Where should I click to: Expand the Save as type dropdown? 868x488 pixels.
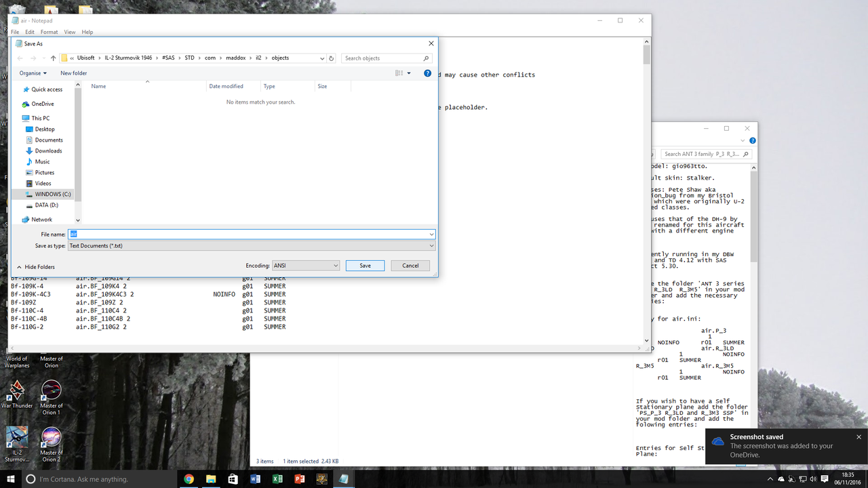[x=431, y=246]
